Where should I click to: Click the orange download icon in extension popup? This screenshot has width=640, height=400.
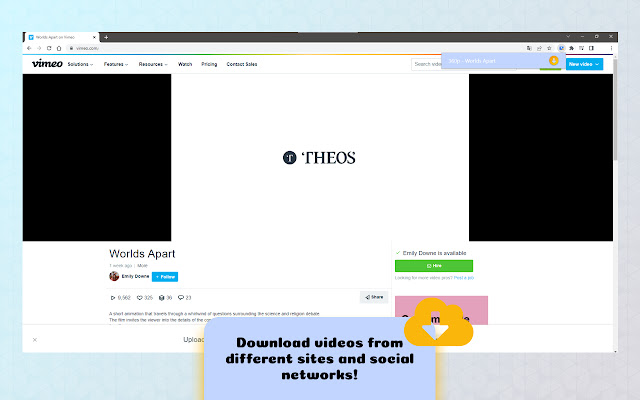point(553,61)
